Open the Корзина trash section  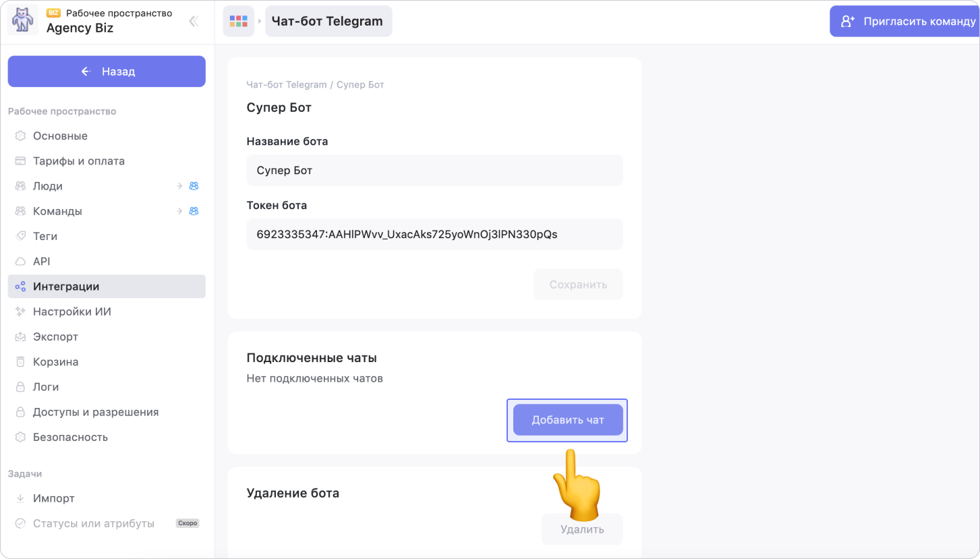tap(56, 362)
